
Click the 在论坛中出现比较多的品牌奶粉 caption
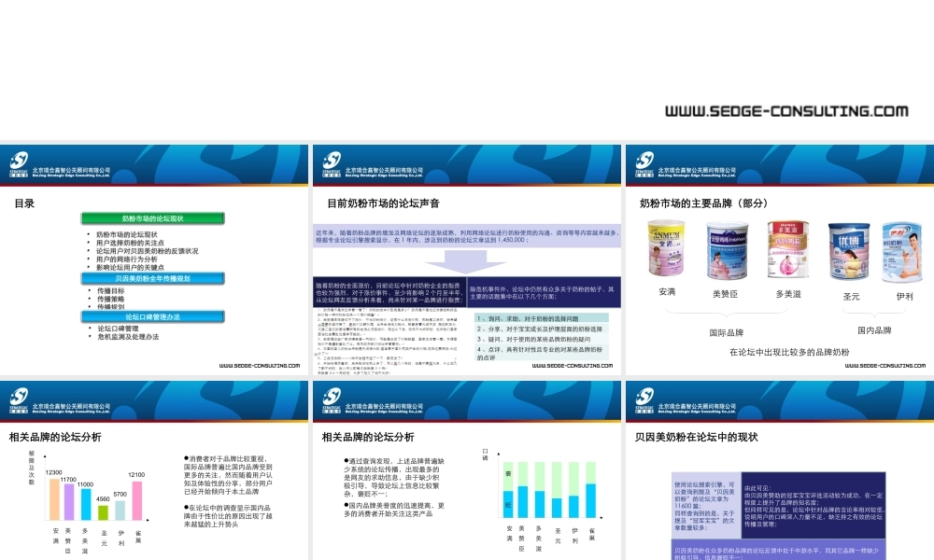(x=789, y=352)
